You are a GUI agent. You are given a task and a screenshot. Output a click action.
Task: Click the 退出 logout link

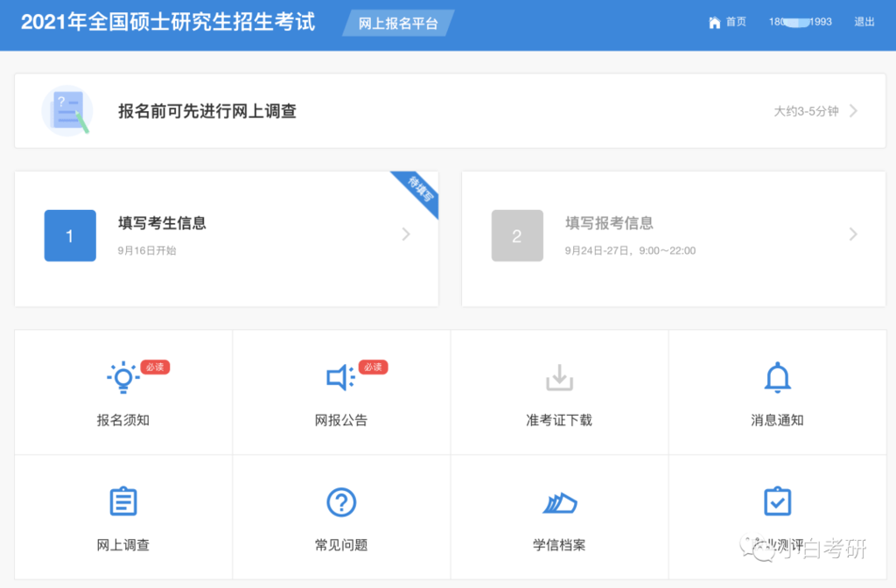864,22
